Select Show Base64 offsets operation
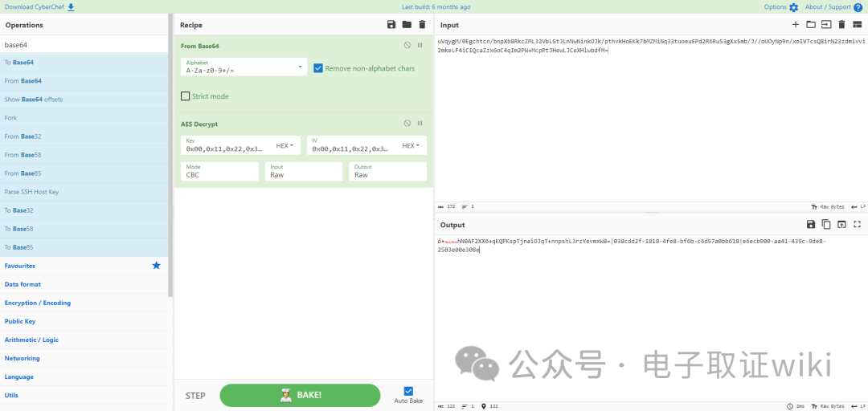The width and height of the screenshot is (868, 411). pyautogui.click(x=84, y=99)
